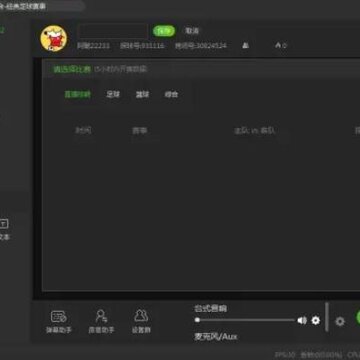The height and width of the screenshot is (360, 360).
Task: Click the flame popularity icon
Action: click(x=278, y=45)
